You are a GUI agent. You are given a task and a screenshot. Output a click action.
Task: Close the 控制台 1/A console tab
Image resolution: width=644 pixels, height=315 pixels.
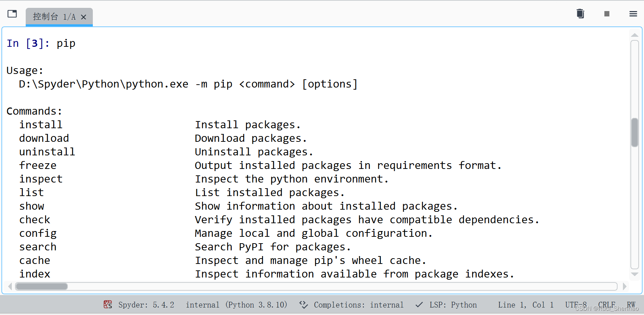pos(84,17)
